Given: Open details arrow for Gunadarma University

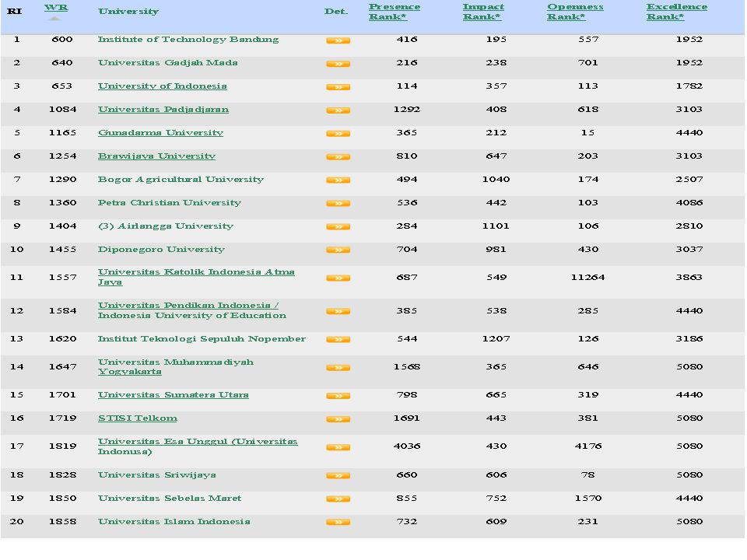Looking at the screenshot, I should coord(338,134).
